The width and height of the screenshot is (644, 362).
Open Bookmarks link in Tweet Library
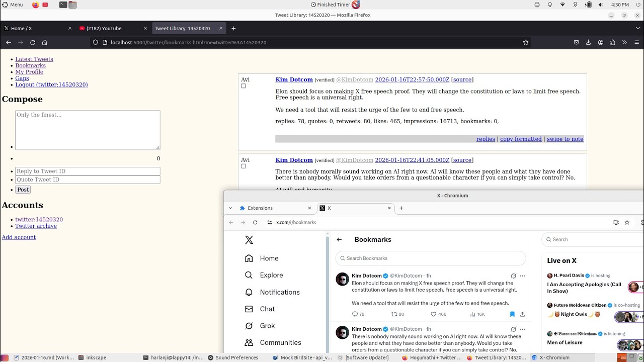[x=30, y=66]
